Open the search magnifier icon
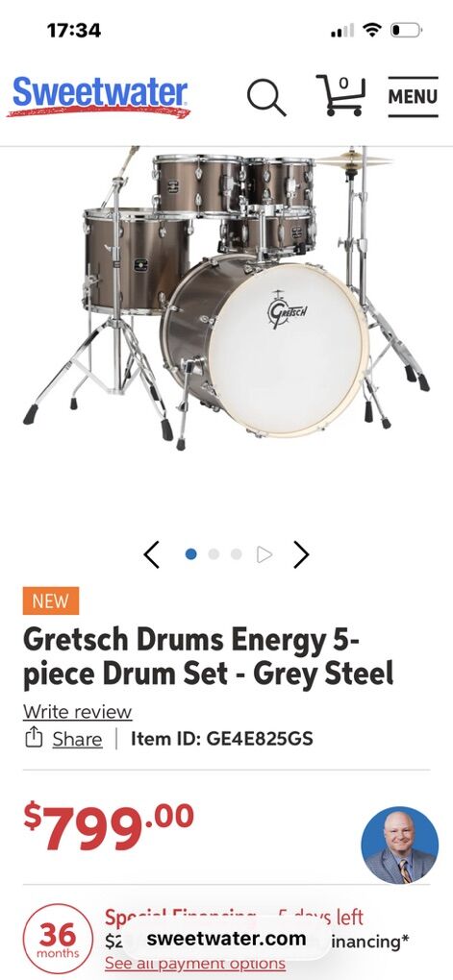This screenshot has width=453, height=980. 266,98
